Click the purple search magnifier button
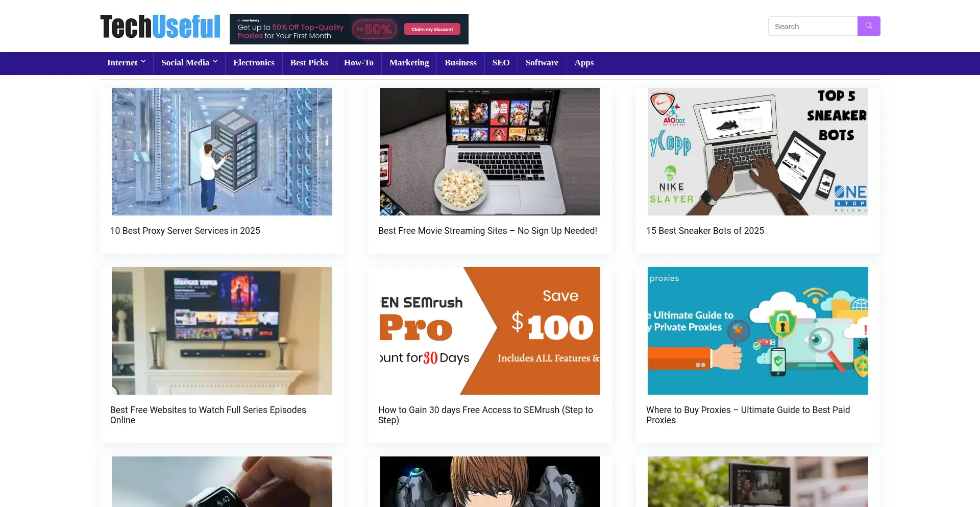This screenshot has height=507, width=980. 869,26
